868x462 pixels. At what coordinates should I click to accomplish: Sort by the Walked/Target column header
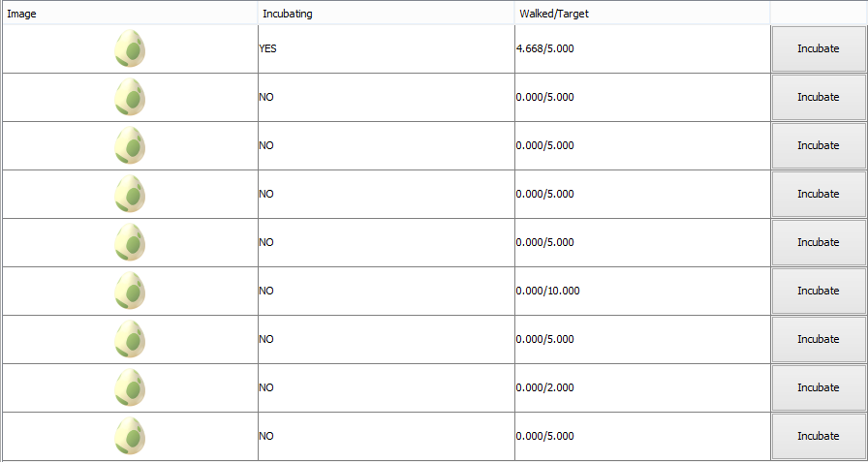pos(642,14)
